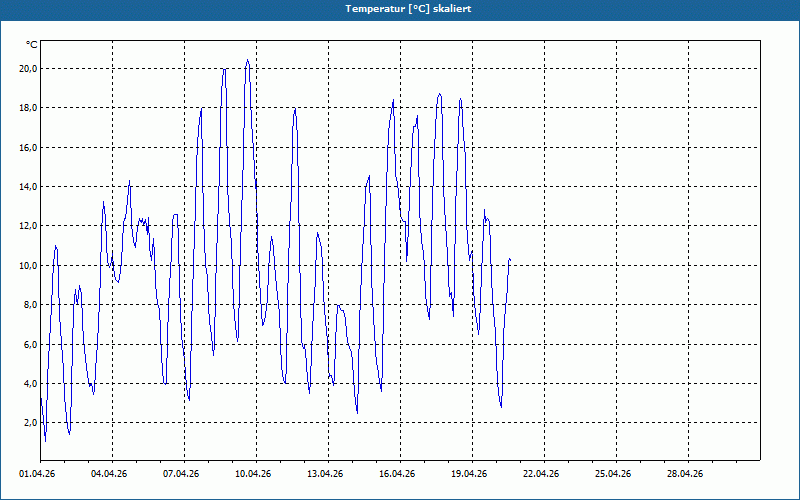Click the last data point of the blue curve
The image size is (800, 500).
(x=510, y=259)
